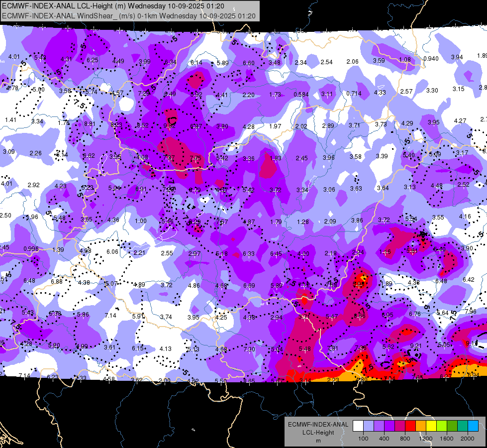This screenshot has height=448, width=487.
Task: Click the wind shear value 1.08
Action: pos(405,59)
